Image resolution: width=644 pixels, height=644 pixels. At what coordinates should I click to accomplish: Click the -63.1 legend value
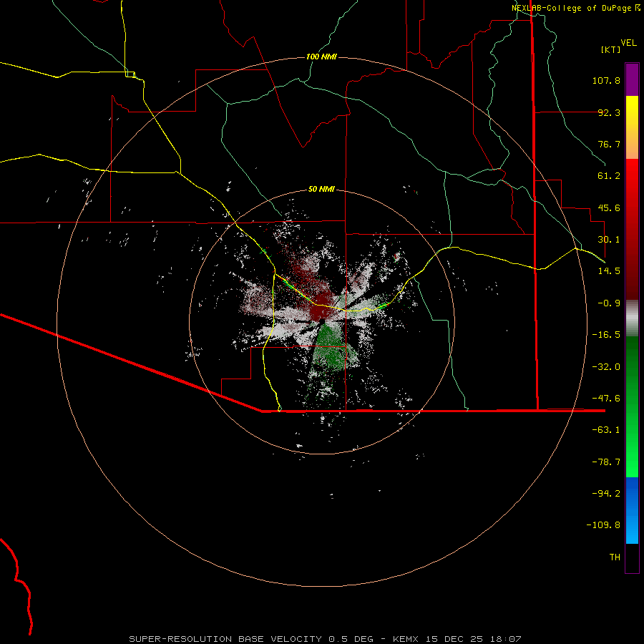click(606, 430)
